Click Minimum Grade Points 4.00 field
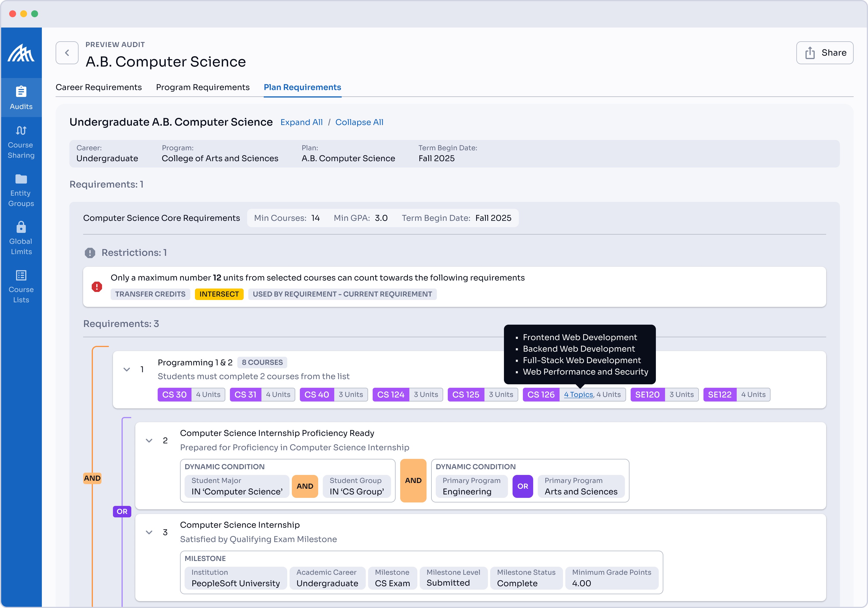This screenshot has width=868, height=608. tap(612, 578)
